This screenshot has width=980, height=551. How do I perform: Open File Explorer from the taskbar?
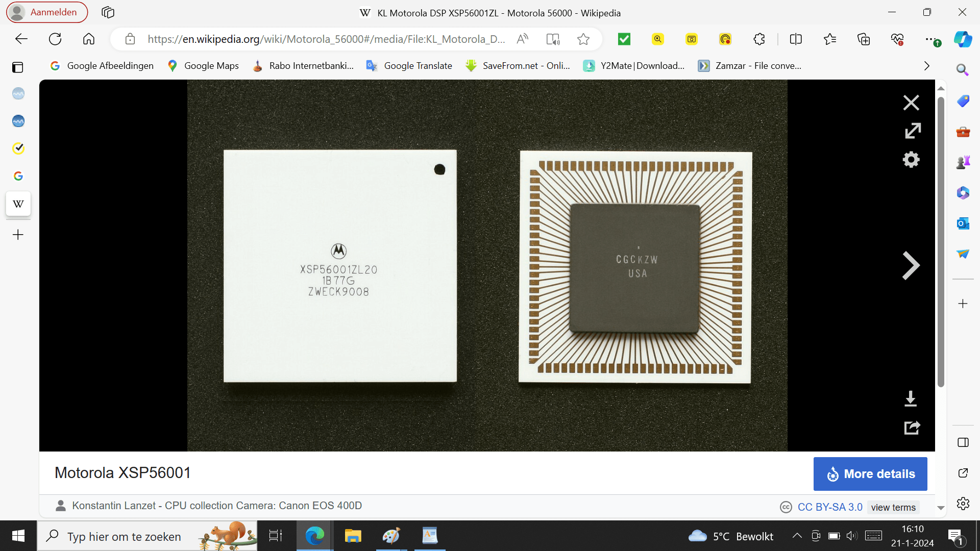pyautogui.click(x=353, y=536)
